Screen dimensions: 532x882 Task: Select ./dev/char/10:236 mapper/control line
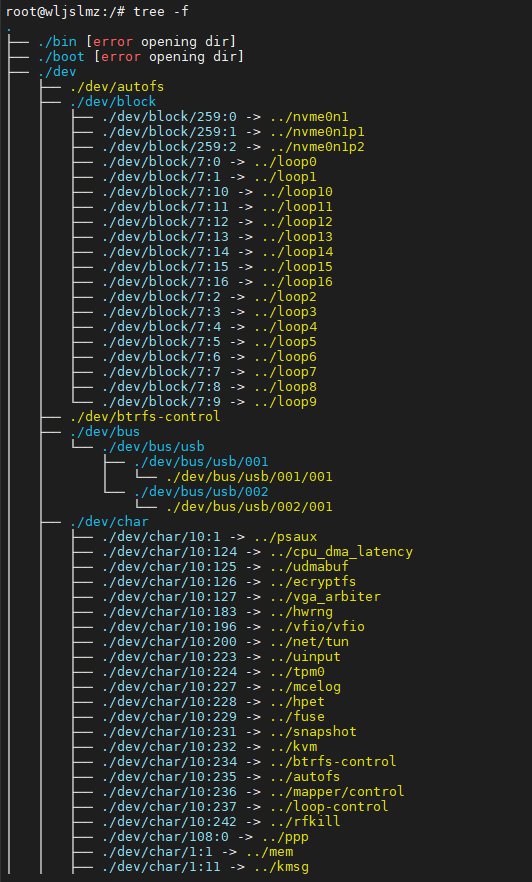coord(254,791)
